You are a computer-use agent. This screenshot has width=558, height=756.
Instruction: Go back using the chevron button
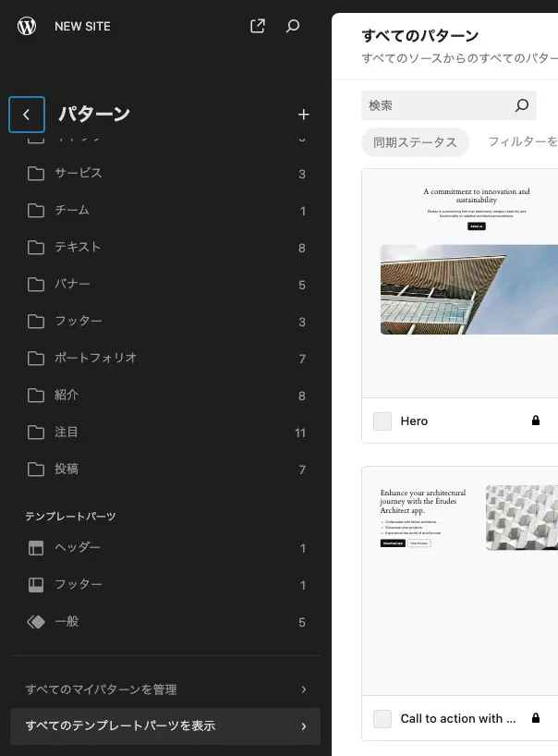point(27,115)
